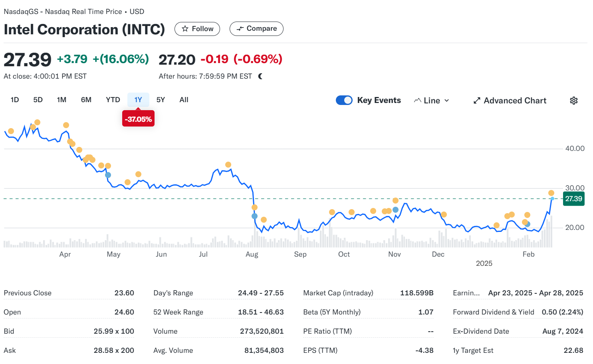Click the star icon in Follow button
This screenshot has width=593, height=364.
(185, 29)
